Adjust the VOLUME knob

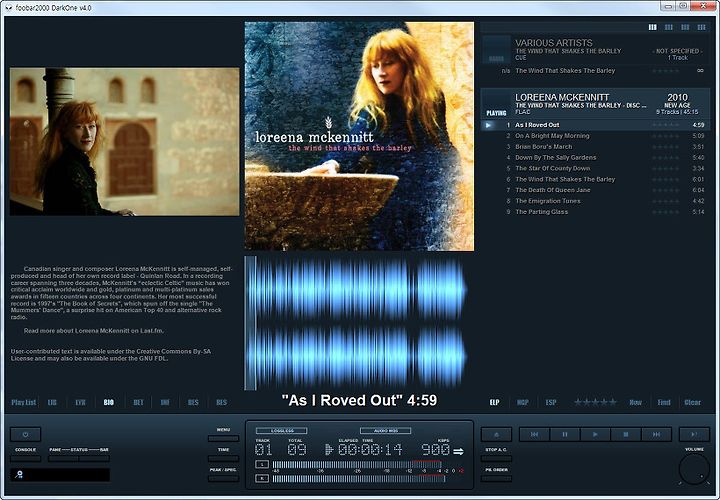coord(694,469)
